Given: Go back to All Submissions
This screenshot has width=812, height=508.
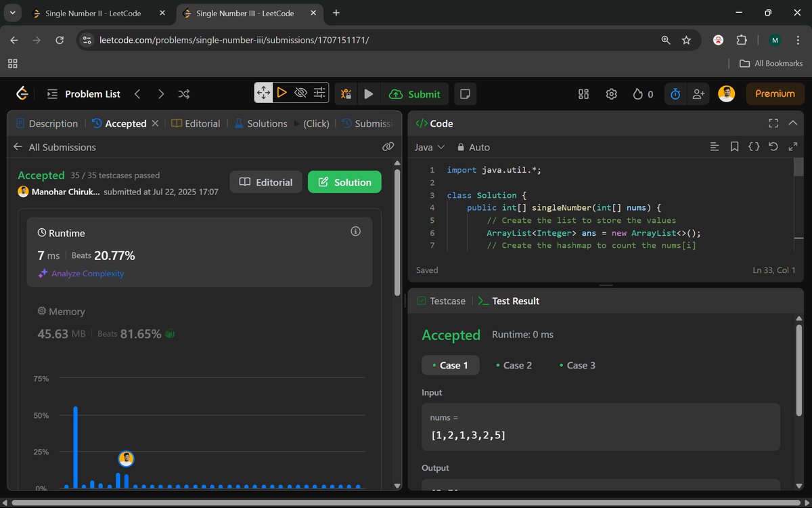Looking at the screenshot, I should point(54,147).
